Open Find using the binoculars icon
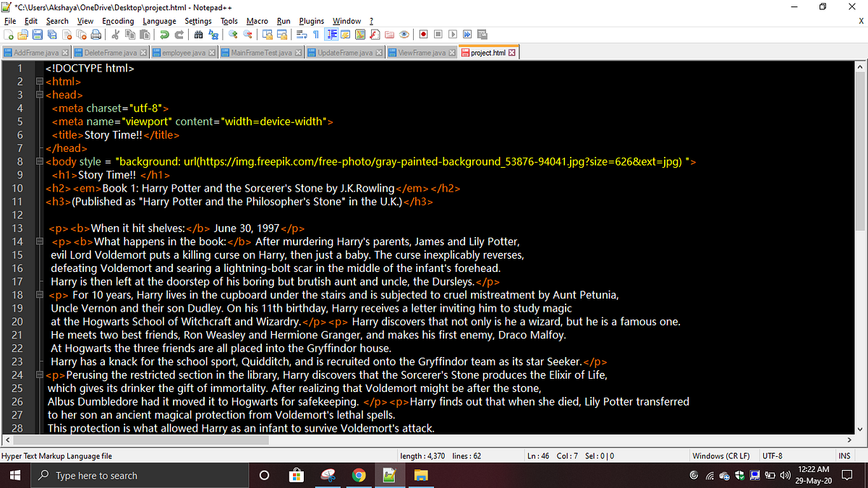Screen dimensions: 868x488 click(x=199, y=34)
